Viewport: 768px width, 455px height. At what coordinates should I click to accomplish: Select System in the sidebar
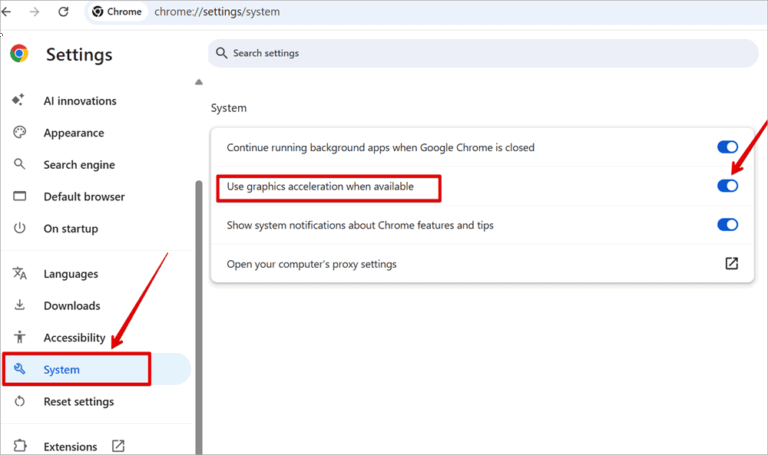97,369
